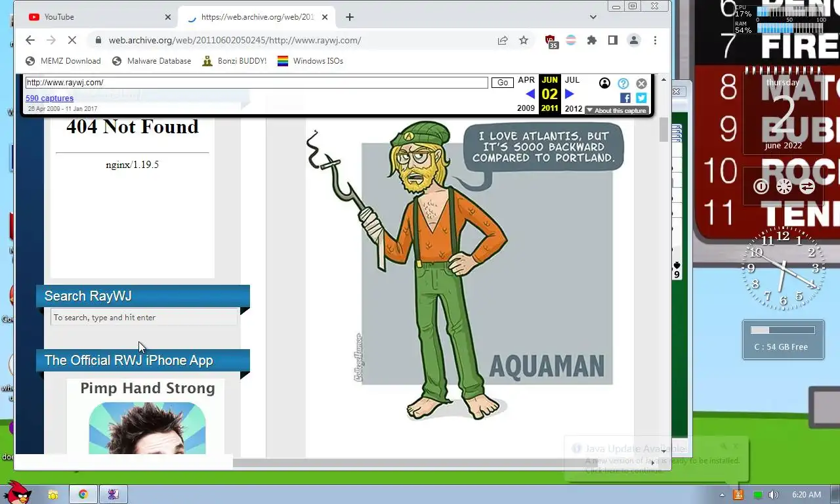Viewport: 840px width, 504px height.
Task: Open the uBlock Origin extension icon
Action: pyautogui.click(x=551, y=41)
